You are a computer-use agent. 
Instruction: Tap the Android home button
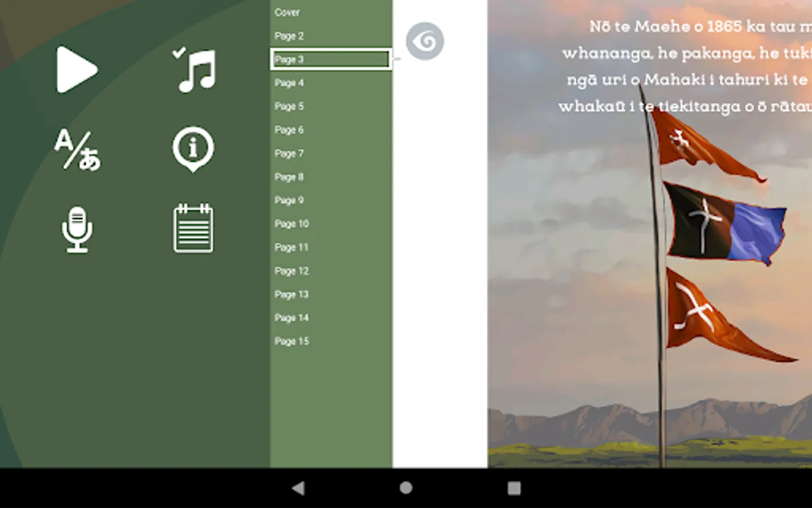(406, 488)
